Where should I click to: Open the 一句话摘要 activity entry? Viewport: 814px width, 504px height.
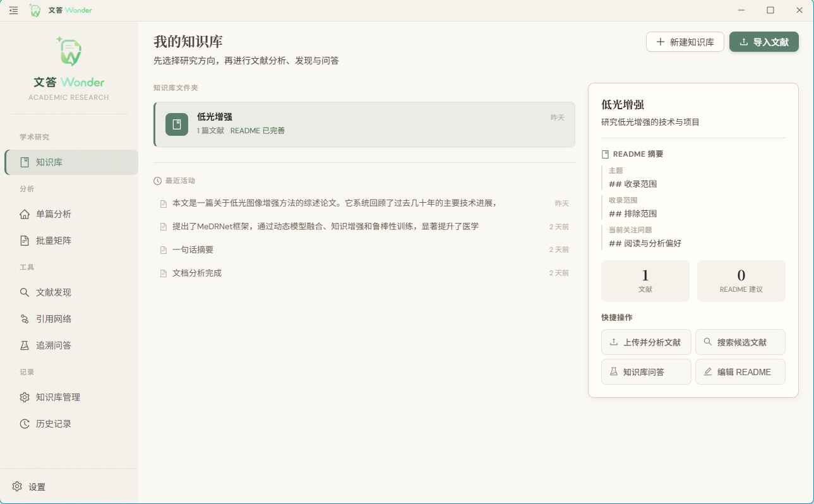pos(364,250)
